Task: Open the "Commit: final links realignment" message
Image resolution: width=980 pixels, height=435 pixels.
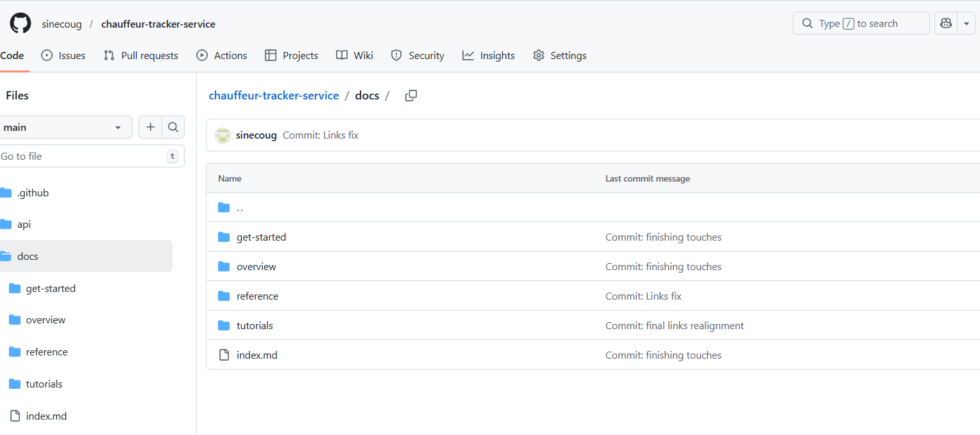Action: pos(674,325)
